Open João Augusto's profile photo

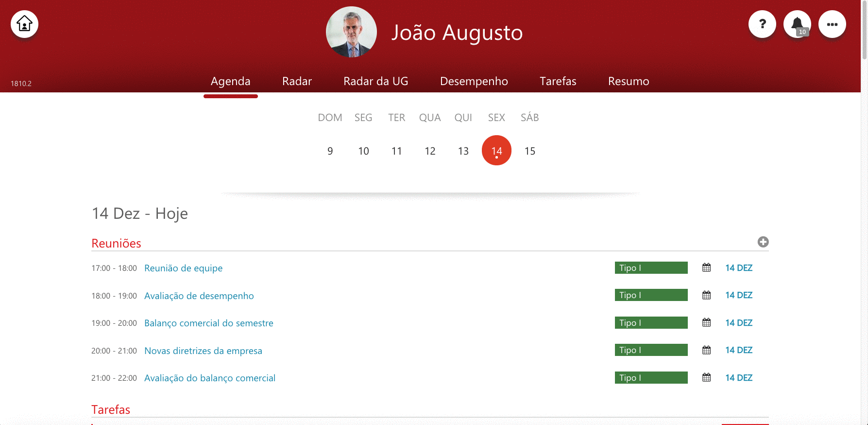[x=351, y=32]
